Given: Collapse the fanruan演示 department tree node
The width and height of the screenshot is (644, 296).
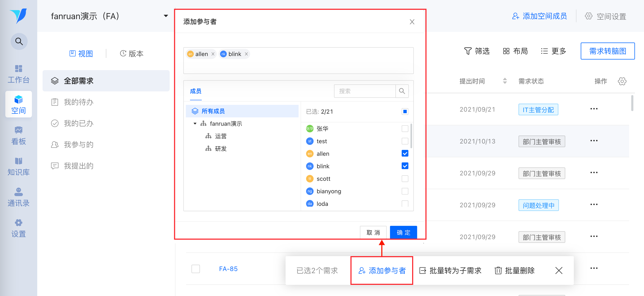Looking at the screenshot, I should coord(195,124).
